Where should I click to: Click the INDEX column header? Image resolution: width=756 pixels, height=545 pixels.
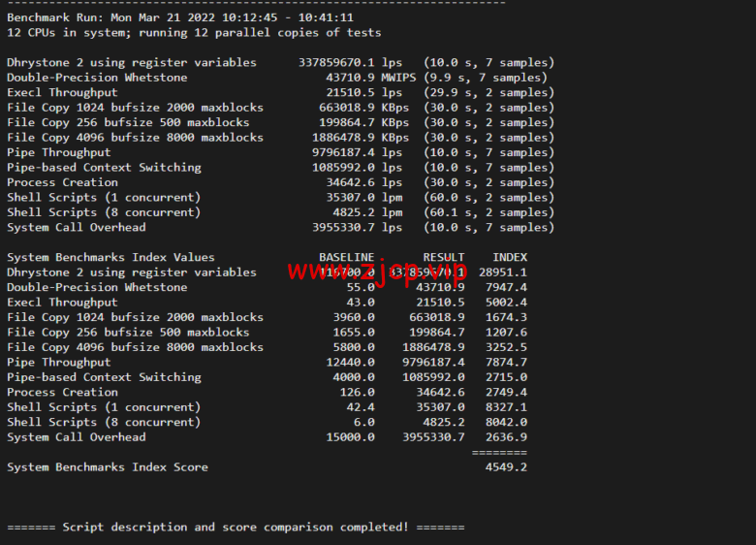510,257
